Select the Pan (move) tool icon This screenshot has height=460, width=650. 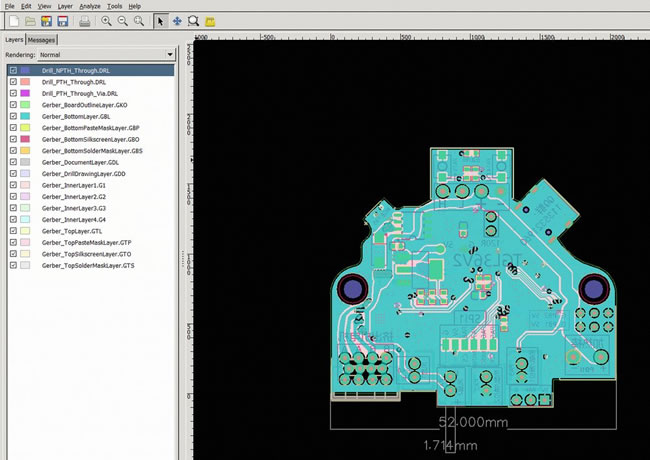point(177,21)
